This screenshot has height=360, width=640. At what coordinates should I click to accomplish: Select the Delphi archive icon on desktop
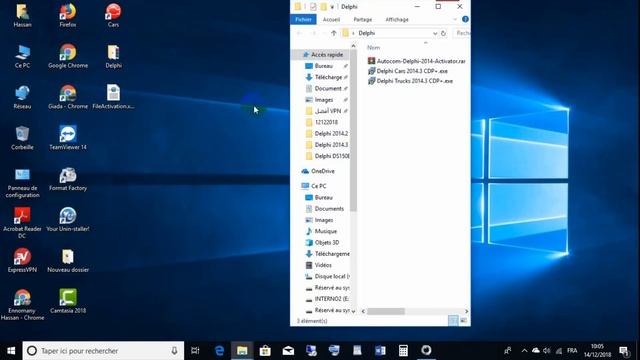pos(113,56)
